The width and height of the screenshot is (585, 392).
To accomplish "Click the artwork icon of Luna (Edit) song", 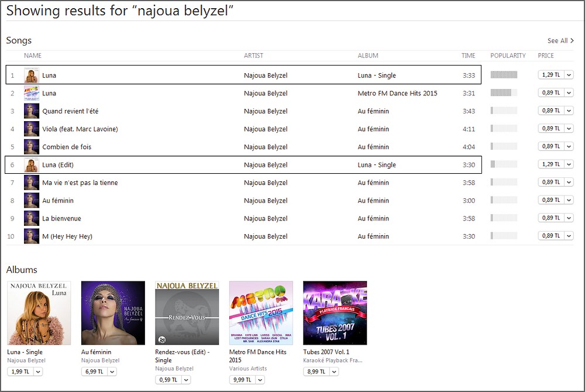I will (x=32, y=165).
